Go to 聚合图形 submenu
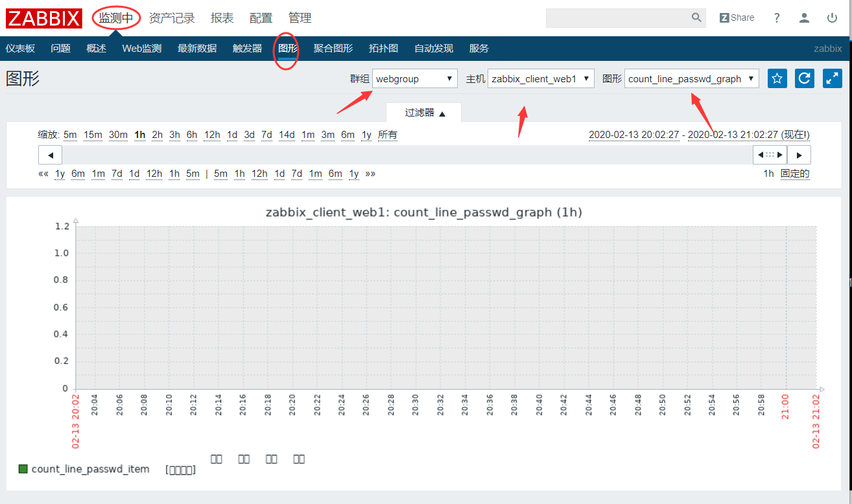 (333, 49)
